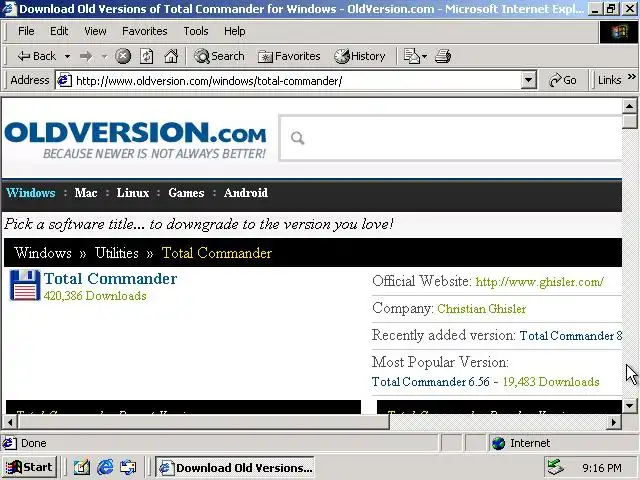
Task: Click the vertical scrollbar up arrow
Action: pyautogui.click(x=629, y=106)
